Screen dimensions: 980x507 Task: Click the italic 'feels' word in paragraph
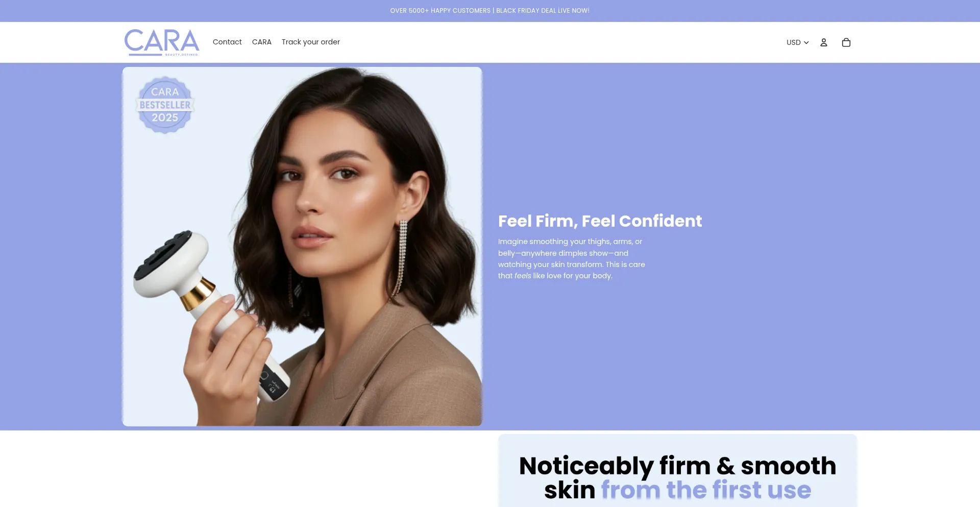click(523, 276)
